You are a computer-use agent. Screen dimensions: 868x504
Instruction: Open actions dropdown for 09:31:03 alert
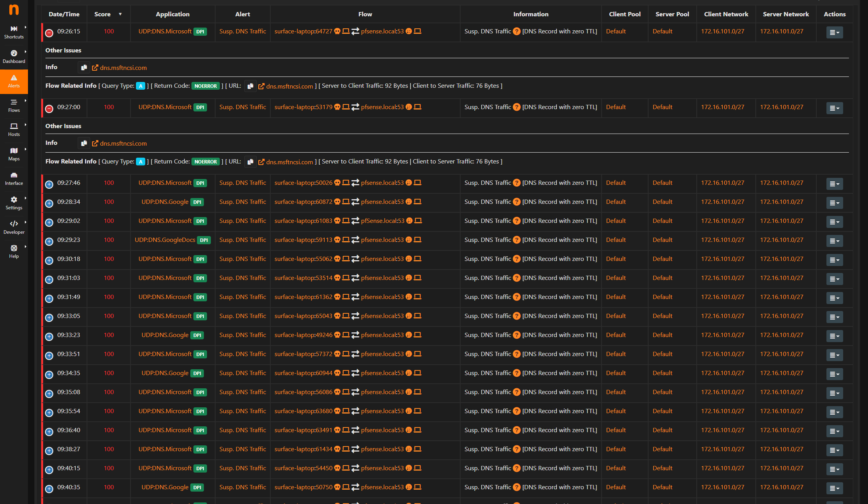pyautogui.click(x=834, y=279)
